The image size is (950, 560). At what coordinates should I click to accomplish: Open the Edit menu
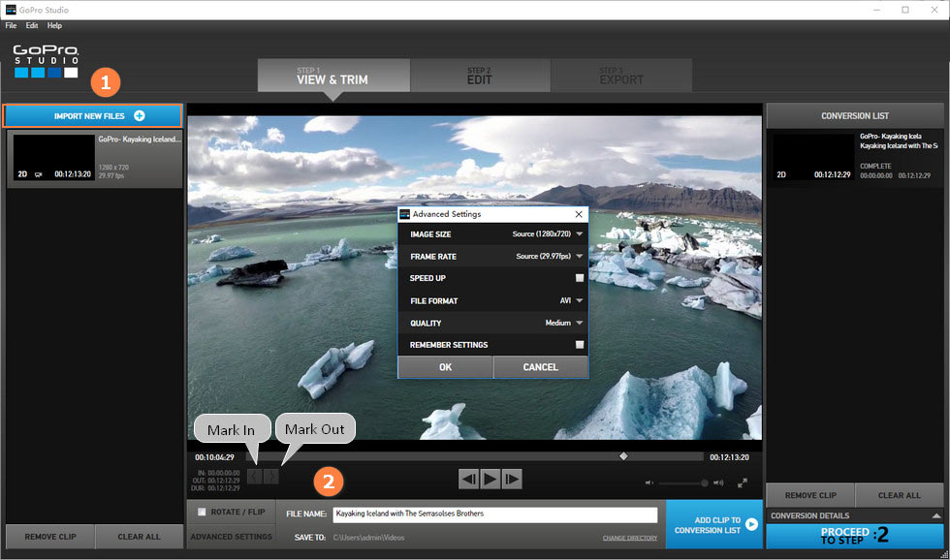point(32,25)
